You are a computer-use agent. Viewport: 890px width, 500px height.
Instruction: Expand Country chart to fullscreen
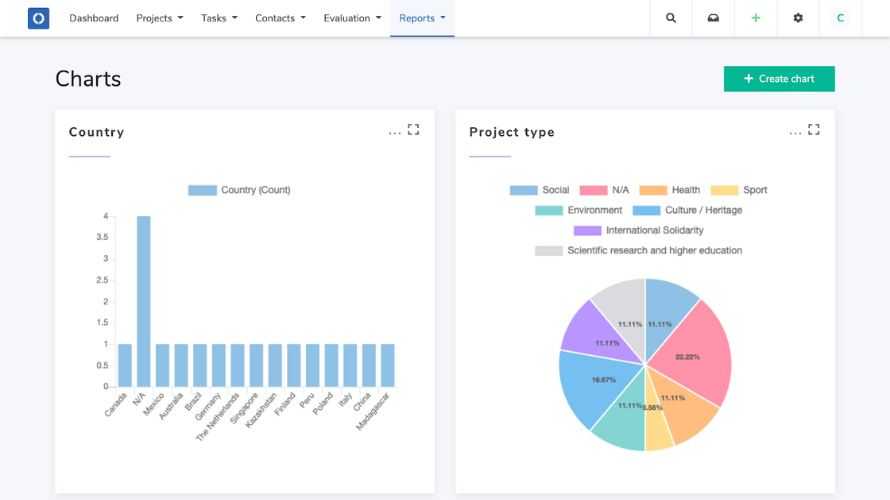point(414,129)
